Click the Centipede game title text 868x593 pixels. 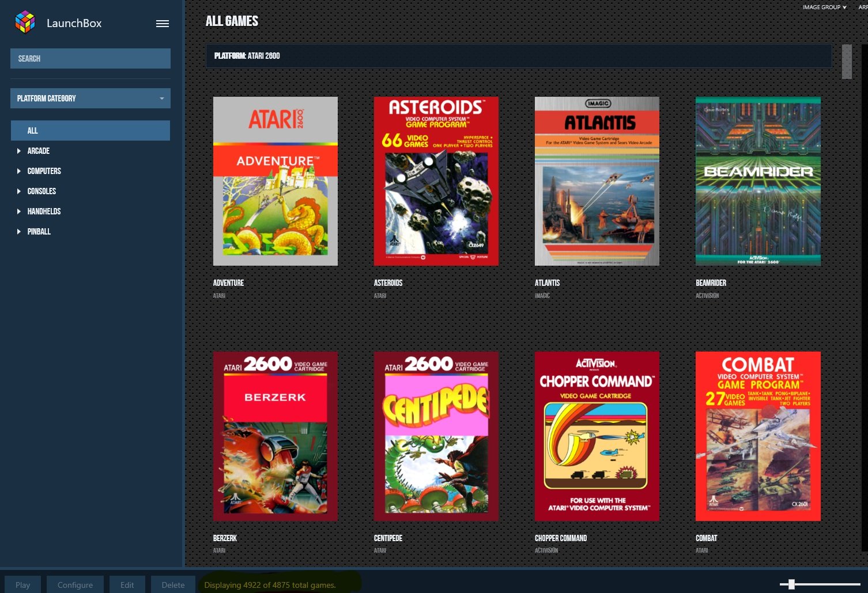click(388, 538)
